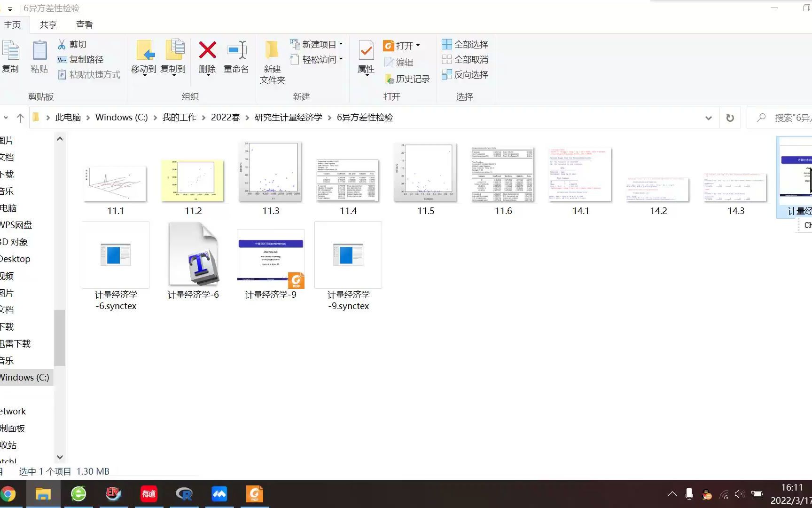812x508 pixels.
Task: Switch to the Share (共享) ribbon tab
Action: [48, 24]
